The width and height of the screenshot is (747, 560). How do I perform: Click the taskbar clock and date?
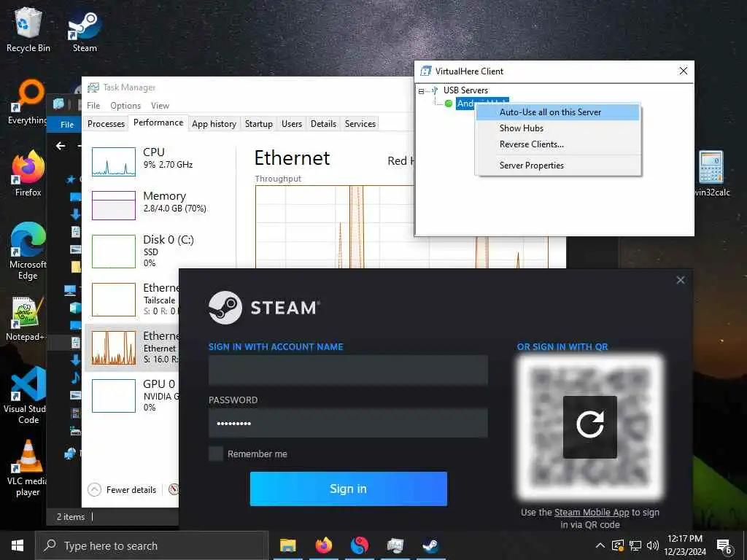coord(685,545)
